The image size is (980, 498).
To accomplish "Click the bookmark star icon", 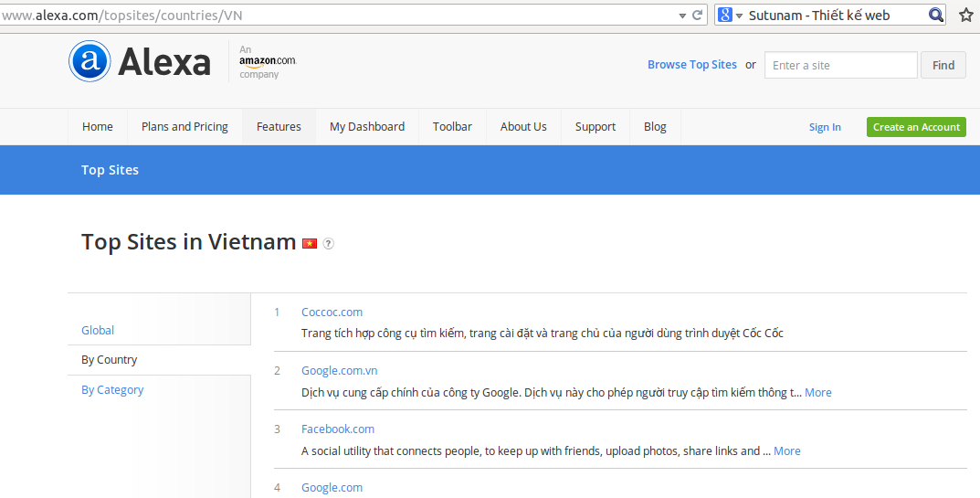I will pyautogui.click(x=966, y=15).
